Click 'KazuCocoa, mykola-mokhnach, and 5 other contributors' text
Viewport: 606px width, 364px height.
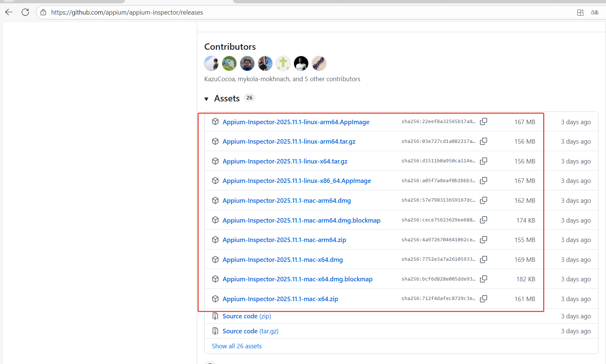pos(282,79)
